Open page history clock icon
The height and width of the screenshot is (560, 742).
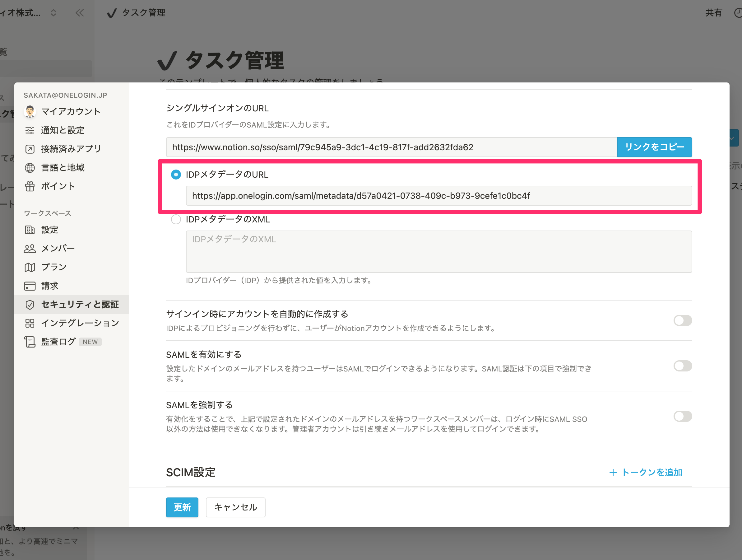pyautogui.click(x=738, y=13)
